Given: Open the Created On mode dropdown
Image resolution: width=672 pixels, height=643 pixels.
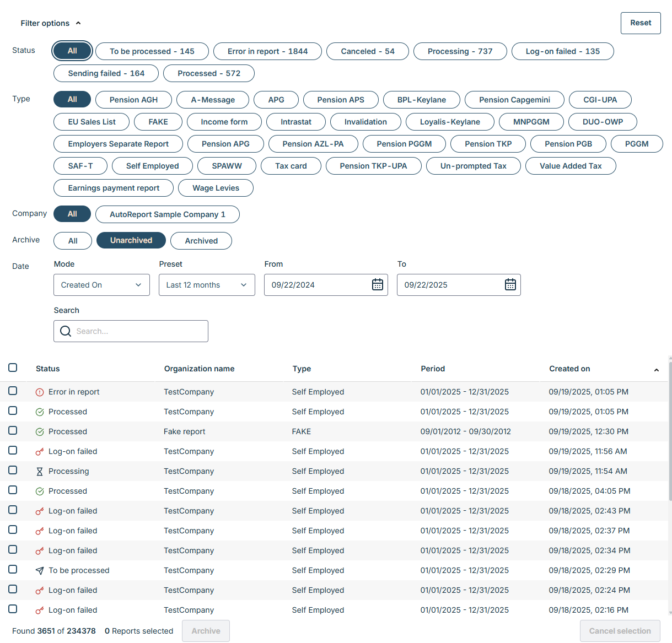Looking at the screenshot, I should tap(101, 285).
